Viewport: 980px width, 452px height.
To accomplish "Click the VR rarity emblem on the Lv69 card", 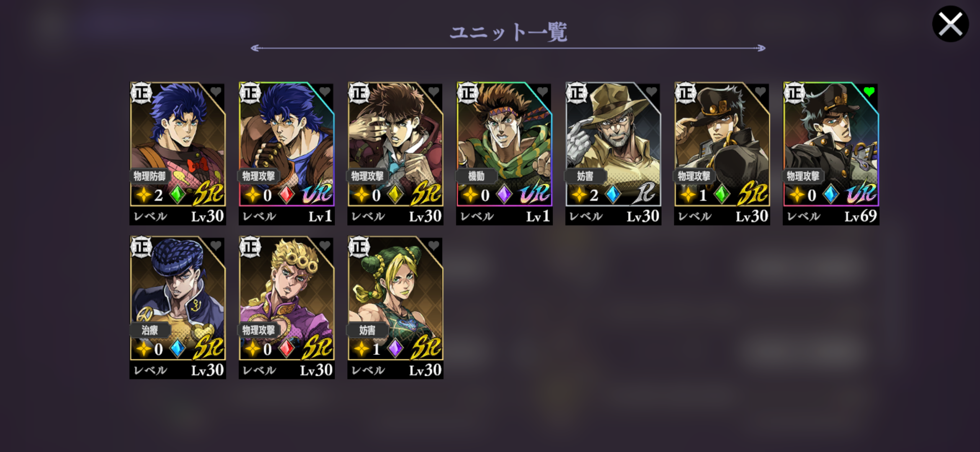I will [x=861, y=193].
